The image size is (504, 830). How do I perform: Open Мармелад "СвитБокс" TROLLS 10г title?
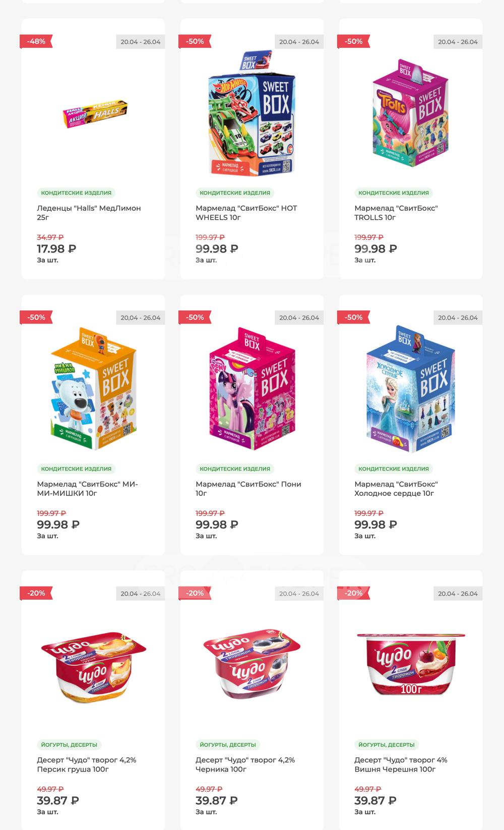[x=396, y=213]
